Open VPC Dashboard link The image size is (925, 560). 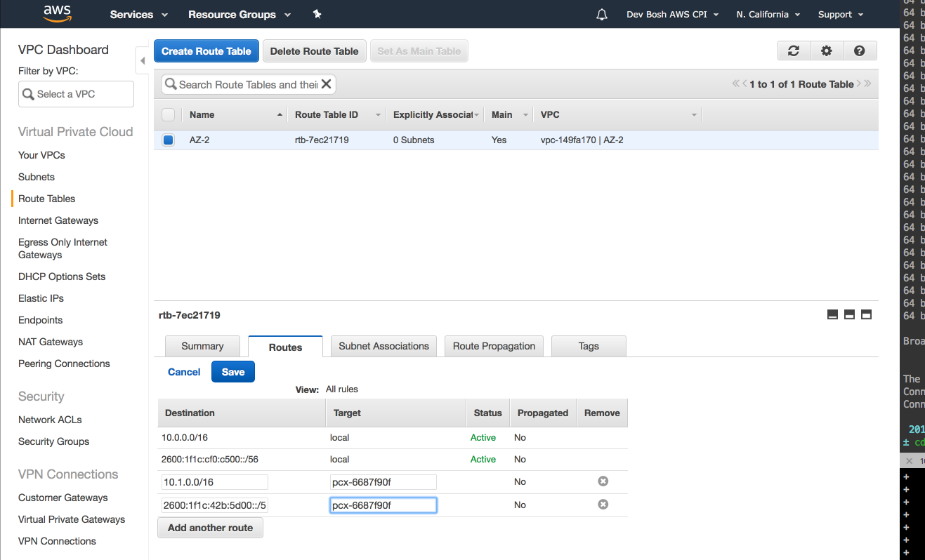click(63, 50)
